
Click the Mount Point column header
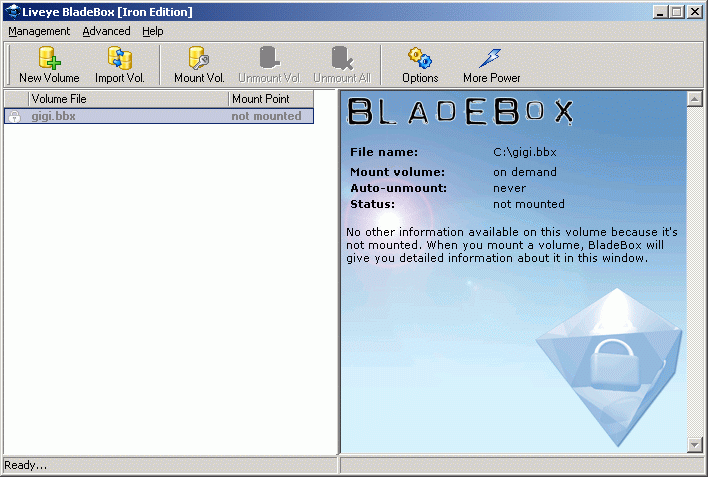(x=270, y=99)
